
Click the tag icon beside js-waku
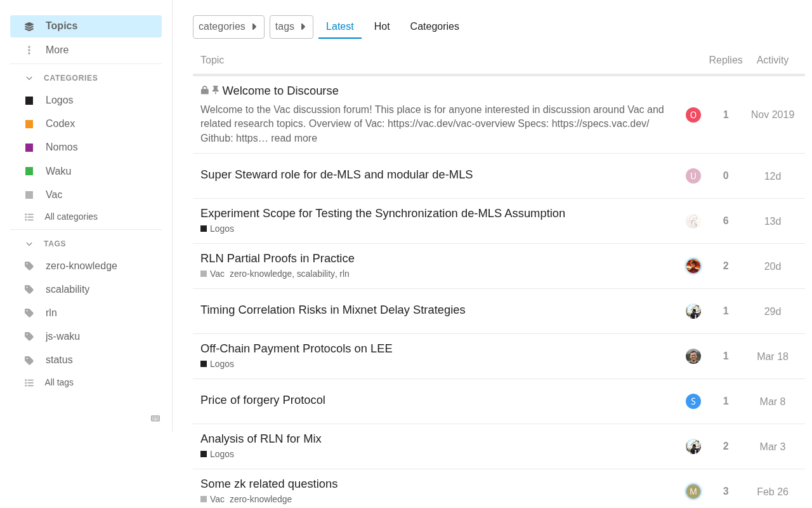click(29, 337)
